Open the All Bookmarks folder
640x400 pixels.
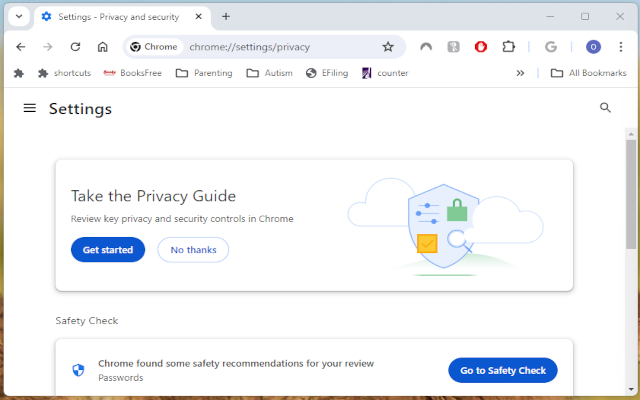[x=588, y=73]
